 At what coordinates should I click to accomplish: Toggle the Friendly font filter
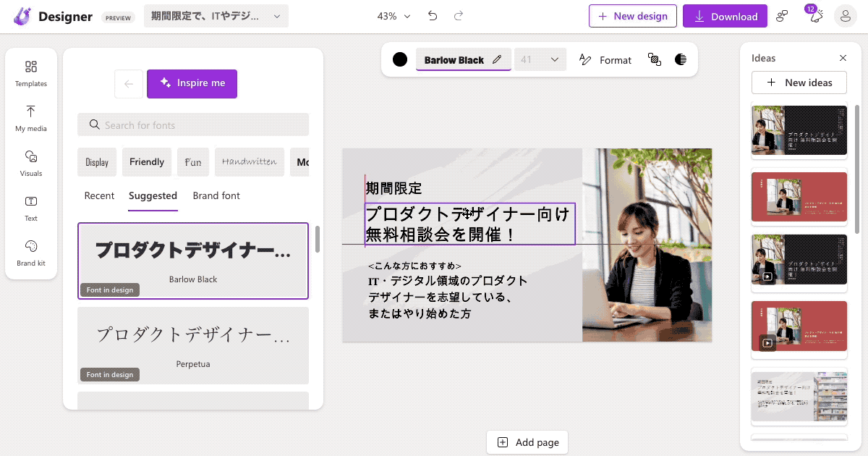(146, 161)
